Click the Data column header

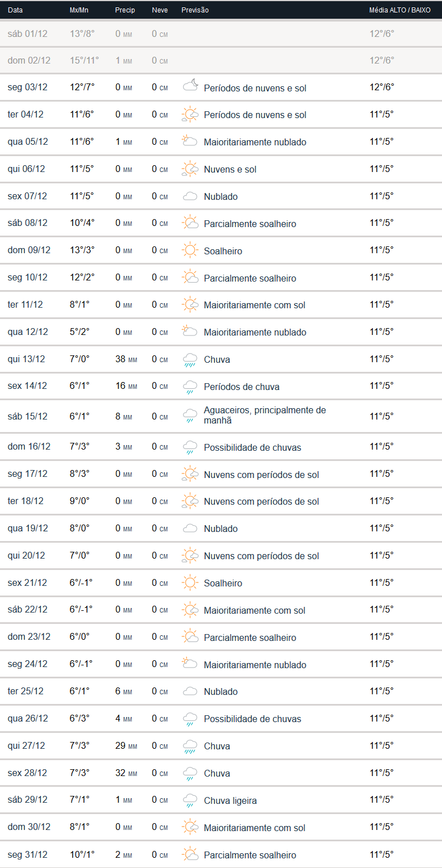coord(15,10)
